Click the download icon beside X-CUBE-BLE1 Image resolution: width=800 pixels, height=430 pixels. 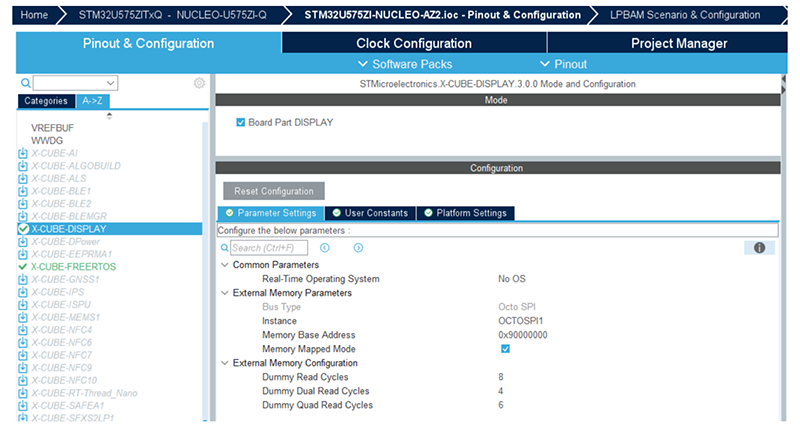pos(22,191)
